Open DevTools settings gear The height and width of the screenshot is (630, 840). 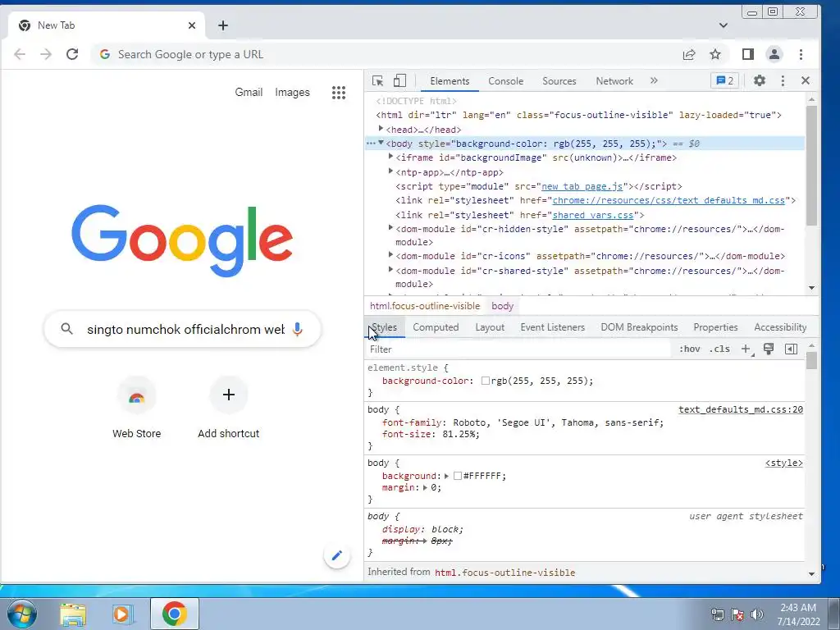(x=759, y=80)
